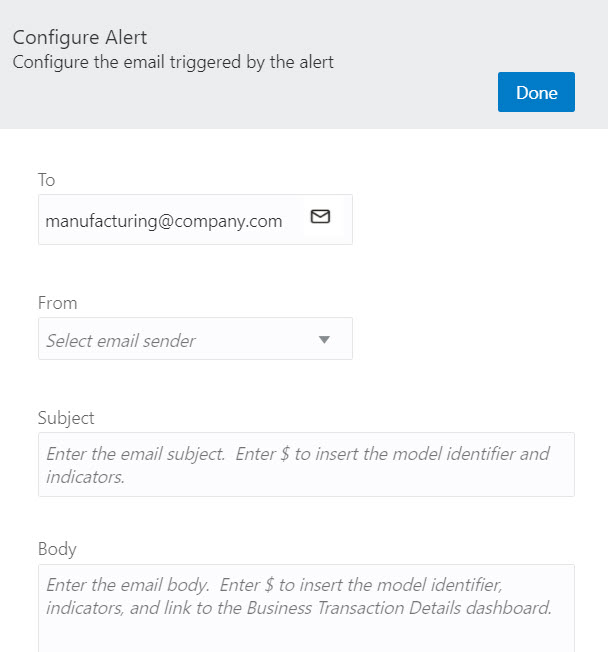
Task: Click the "To" field label
Action: point(47,180)
